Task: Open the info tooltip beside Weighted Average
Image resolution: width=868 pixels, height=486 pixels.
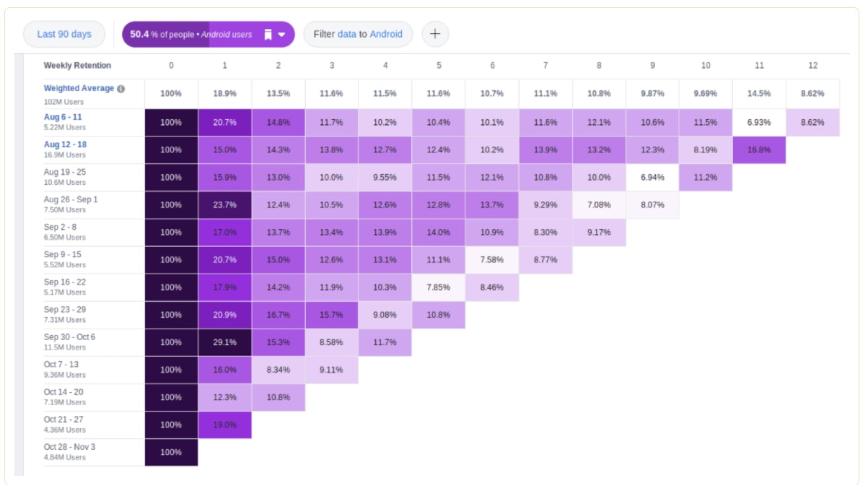Action: 120,88
